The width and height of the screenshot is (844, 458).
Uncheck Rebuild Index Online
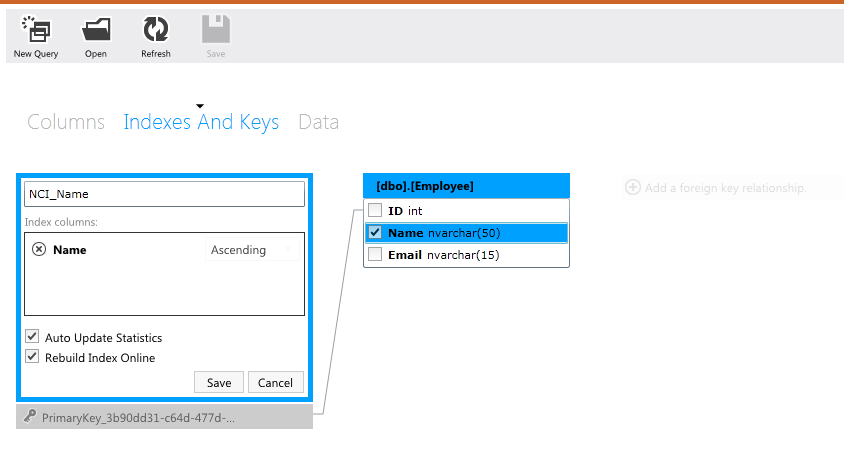[32, 357]
